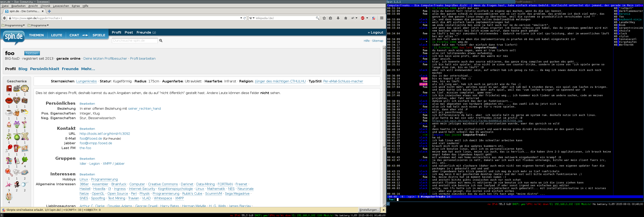Click the Adblock Plus ABP icon

pos(362,18)
